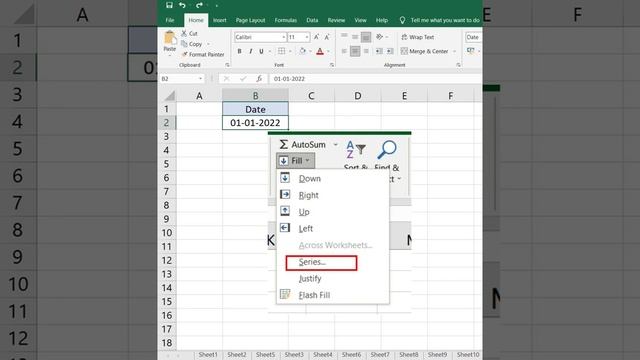Open the Calibri font name dropdown
Image resolution: width=640 pixels, height=360 pixels.
[284, 37]
